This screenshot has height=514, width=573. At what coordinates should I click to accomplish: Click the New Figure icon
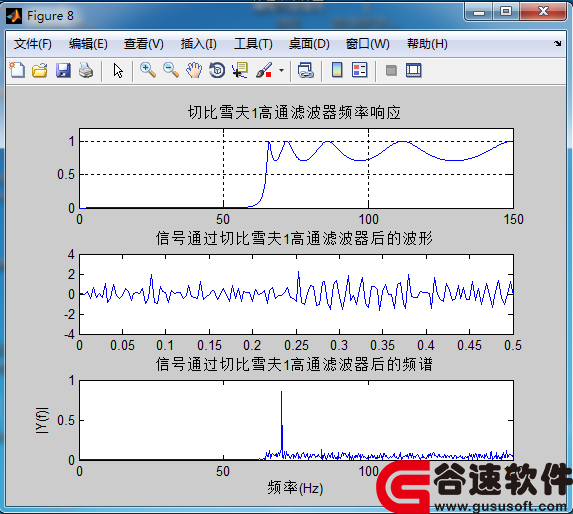17,70
